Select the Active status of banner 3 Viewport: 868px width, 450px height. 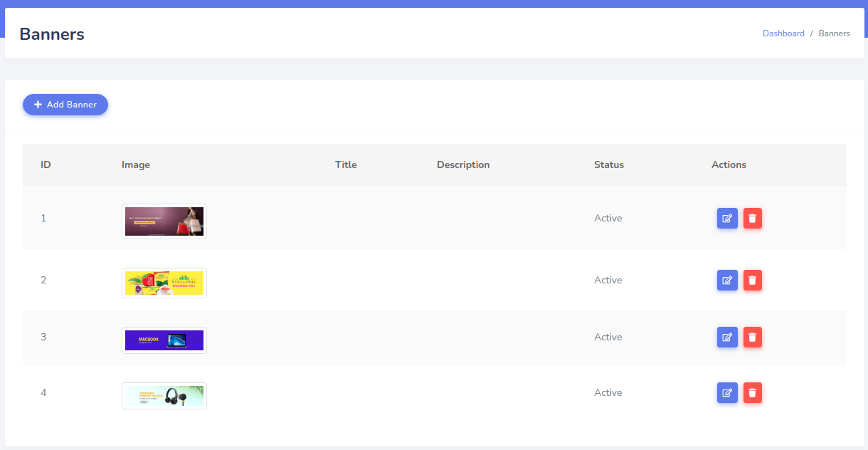(608, 337)
